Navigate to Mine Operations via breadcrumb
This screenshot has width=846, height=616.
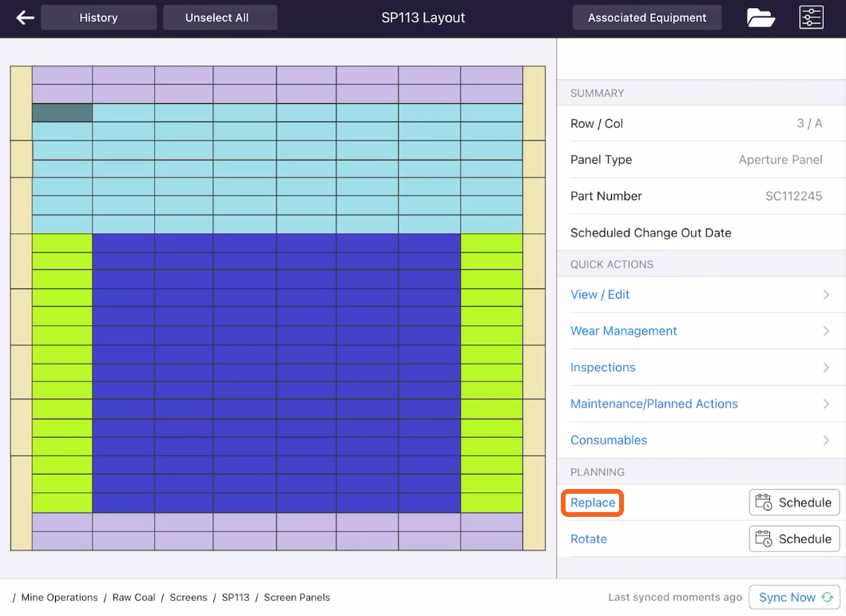tap(59, 597)
